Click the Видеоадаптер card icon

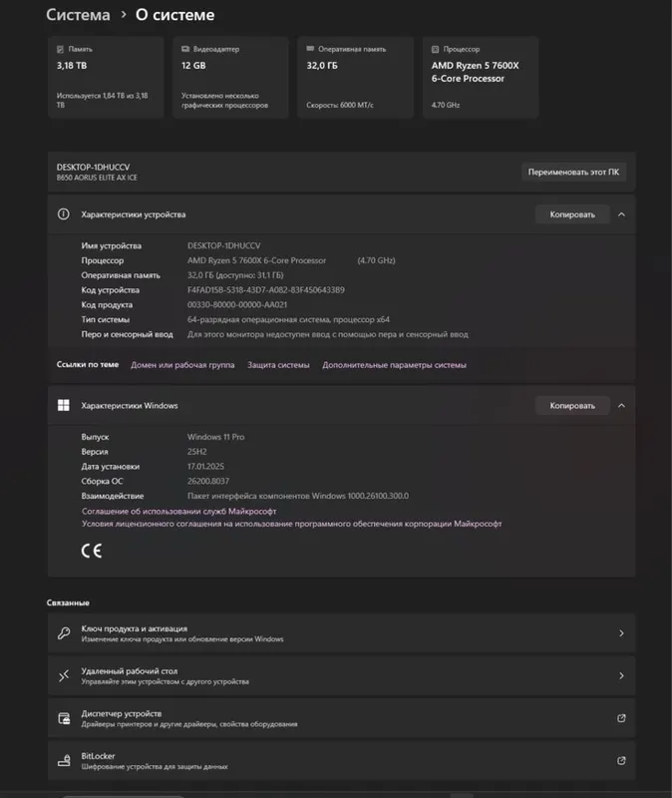(185, 49)
